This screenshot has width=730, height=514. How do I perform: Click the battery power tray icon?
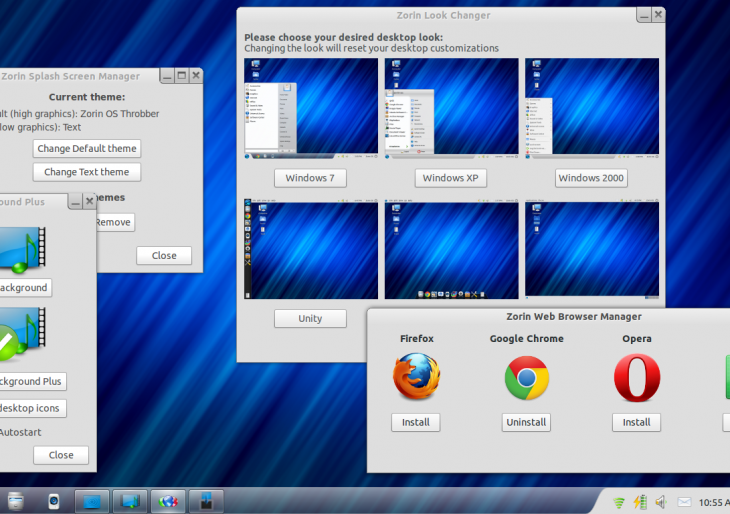coord(640,502)
